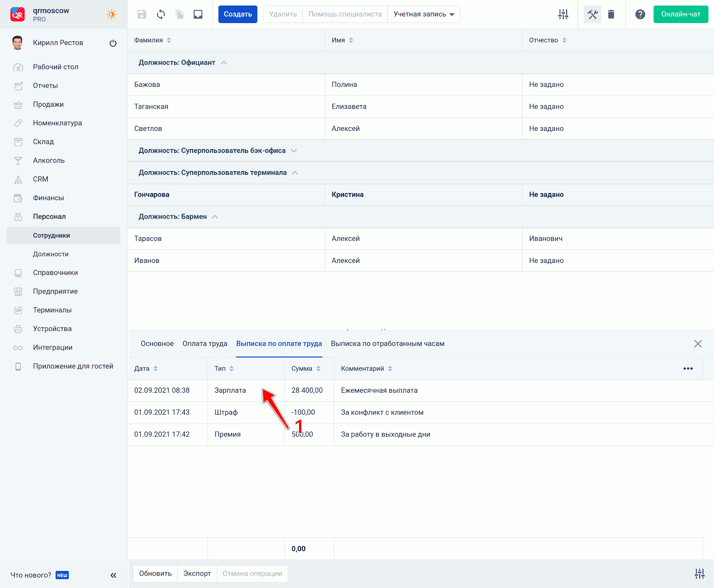
Task: Select the Бажова employee row
Action: [x=420, y=84]
